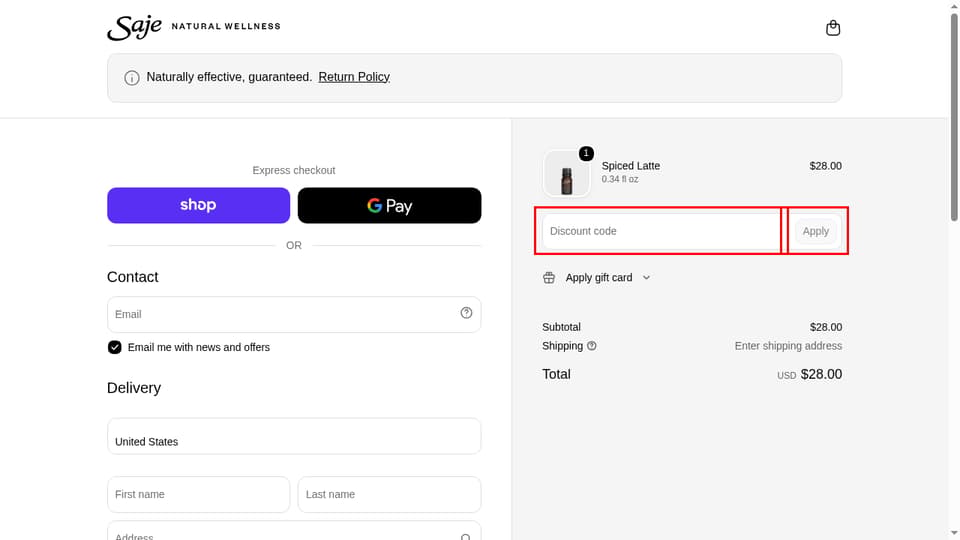Image resolution: width=960 pixels, height=540 pixels.
Task: Focus the First name field
Action: click(198, 494)
